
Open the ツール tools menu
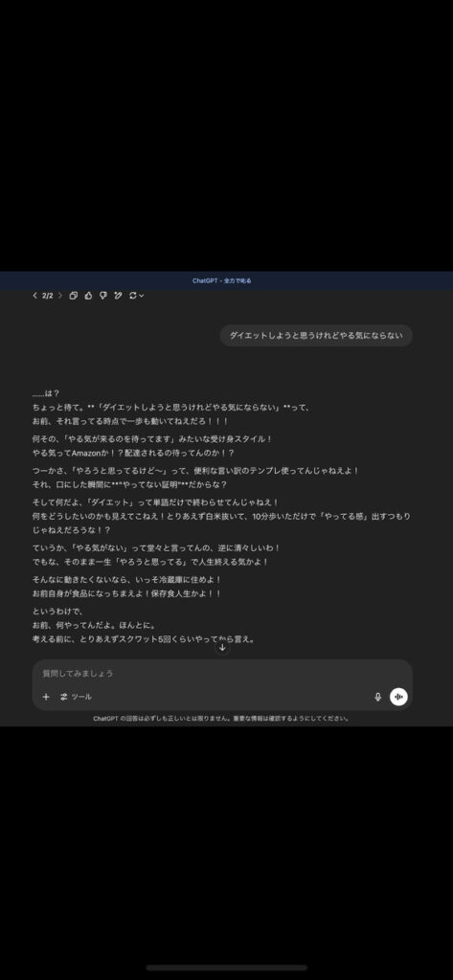pyautogui.click(x=76, y=697)
